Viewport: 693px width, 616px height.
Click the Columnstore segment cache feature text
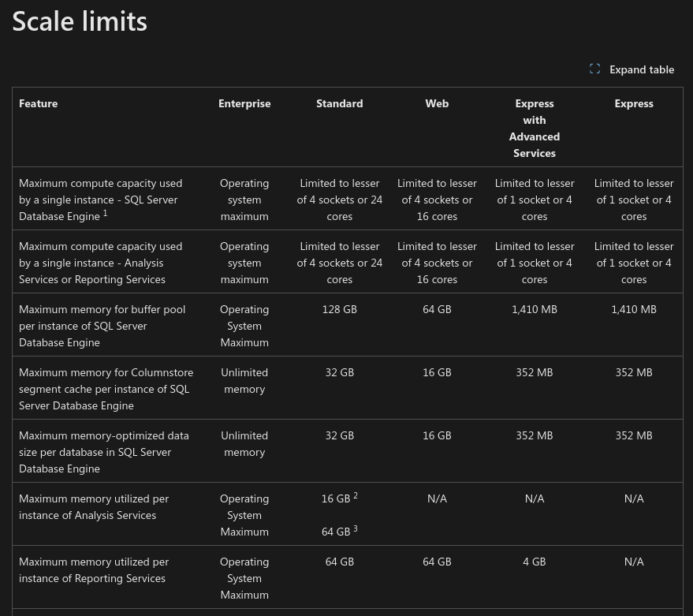click(x=106, y=389)
